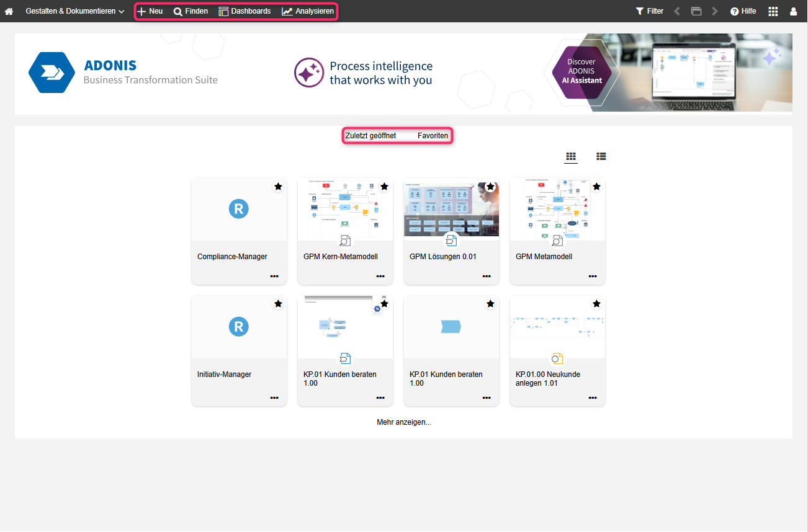Click the Discover ADONIS AI Assistant badge
The height and width of the screenshot is (532, 808).
coord(581,72)
